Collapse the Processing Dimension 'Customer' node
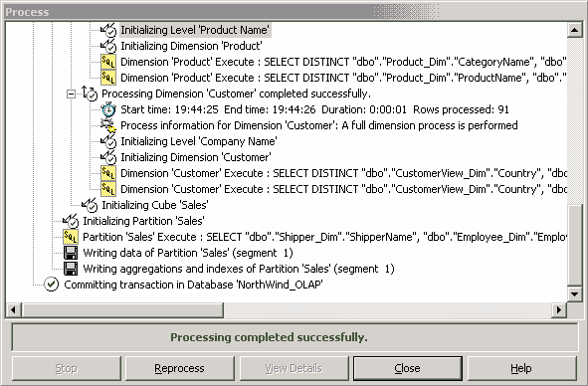This screenshot has width=588, height=386. click(71, 94)
